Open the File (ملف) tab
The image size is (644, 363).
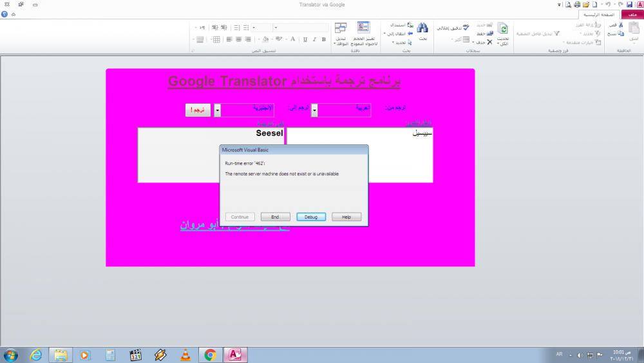tap(632, 14)
